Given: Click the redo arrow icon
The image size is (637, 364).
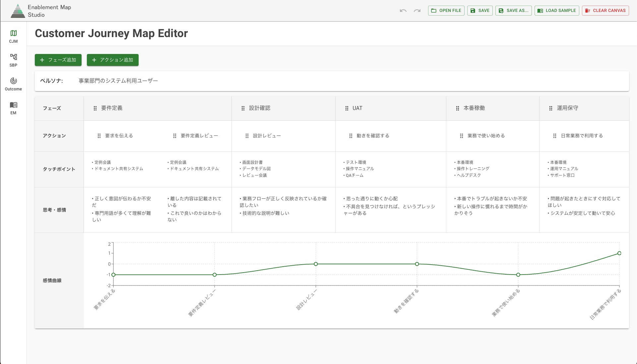Looking at the screenshot, I should (x=417, y=11).
